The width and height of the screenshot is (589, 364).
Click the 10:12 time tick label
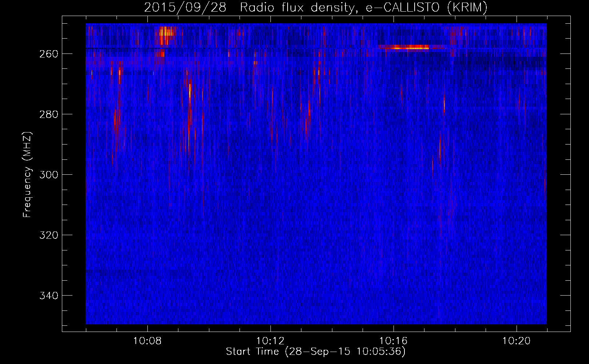point(270,341)
